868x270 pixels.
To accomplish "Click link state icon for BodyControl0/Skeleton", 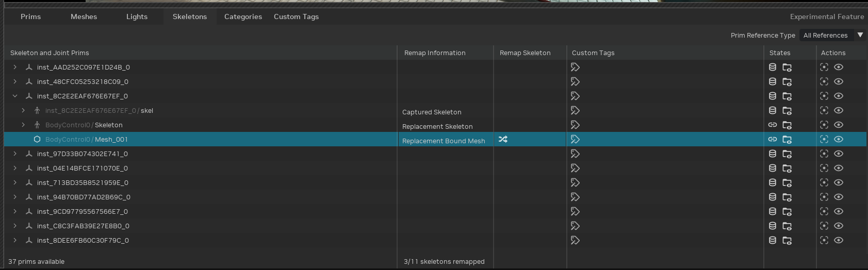I will pos(772,125).
